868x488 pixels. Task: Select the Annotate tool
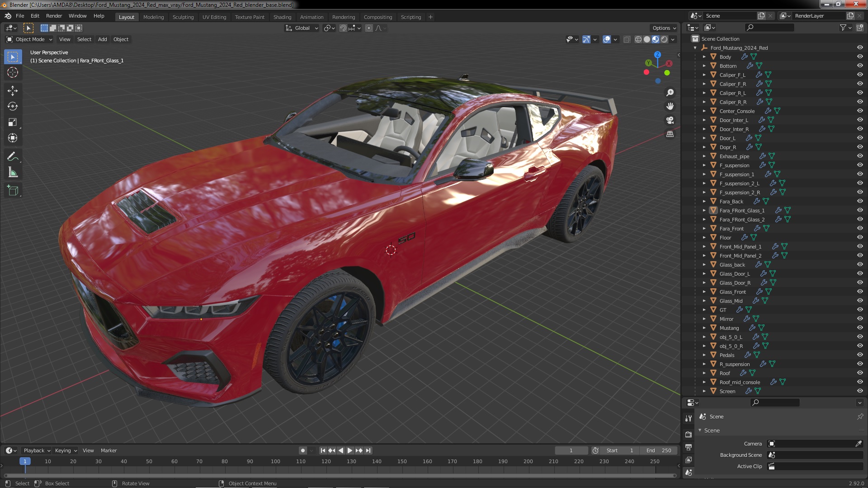point(13,157)
